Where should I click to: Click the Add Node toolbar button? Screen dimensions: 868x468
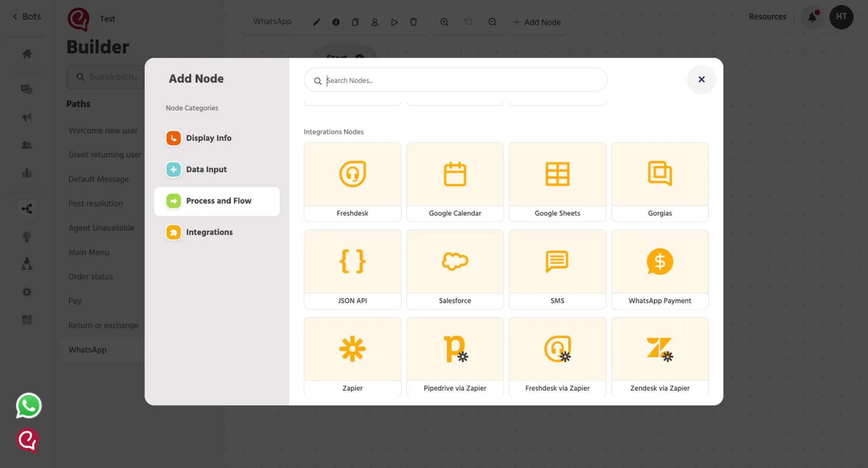coord(537,22)
